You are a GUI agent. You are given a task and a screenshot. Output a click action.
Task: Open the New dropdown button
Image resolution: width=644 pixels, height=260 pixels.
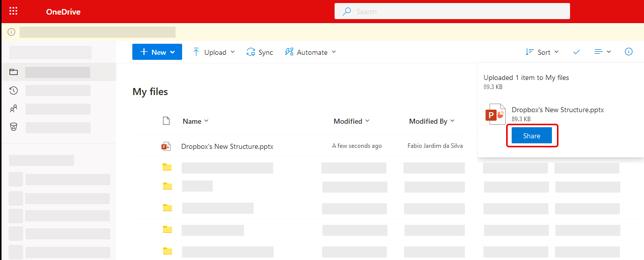tap(157, 52)
